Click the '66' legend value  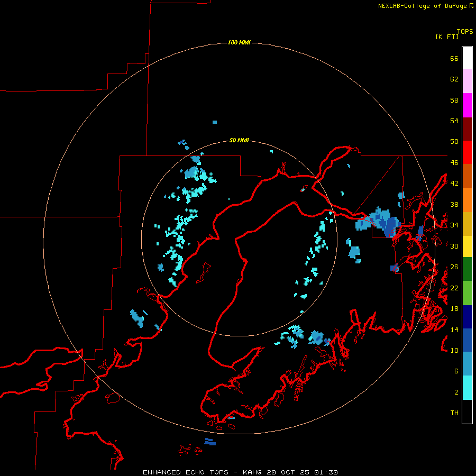point(454,58)
